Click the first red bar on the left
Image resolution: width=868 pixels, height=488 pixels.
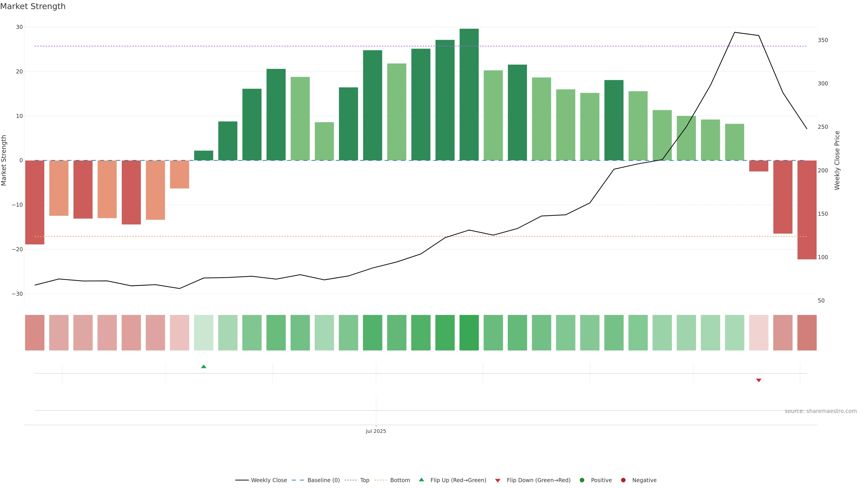tap(35, 202)
